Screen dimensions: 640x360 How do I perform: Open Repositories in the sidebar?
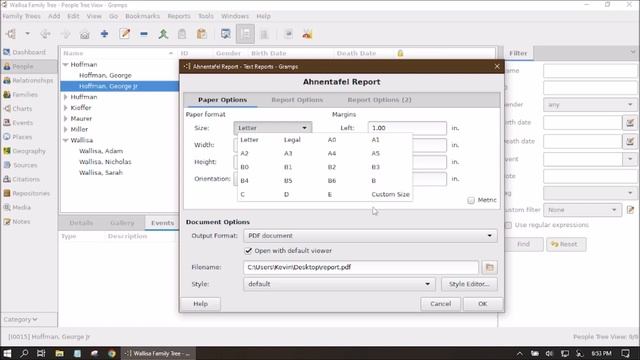(x=27, y=193)
